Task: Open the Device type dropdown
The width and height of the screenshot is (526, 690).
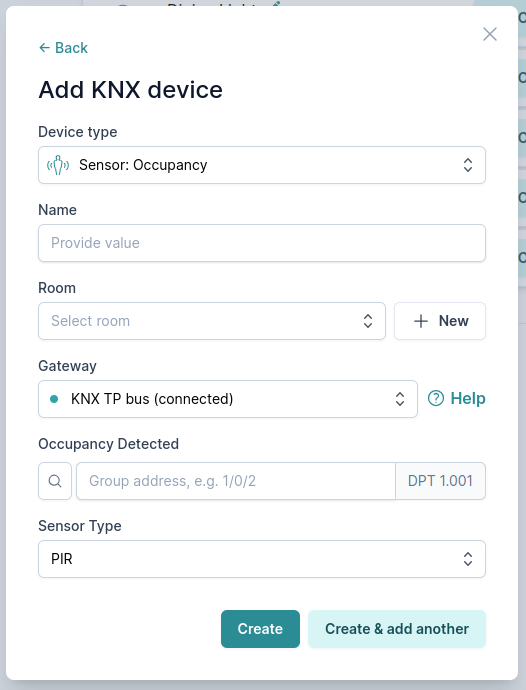Action: (262, 165)
